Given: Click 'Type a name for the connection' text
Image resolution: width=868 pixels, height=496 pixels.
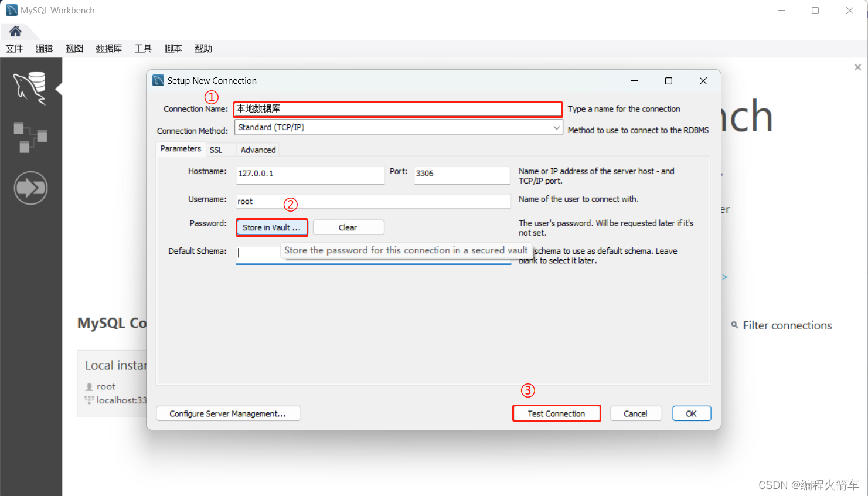Looking at the screenshot, I should (624, 109).
